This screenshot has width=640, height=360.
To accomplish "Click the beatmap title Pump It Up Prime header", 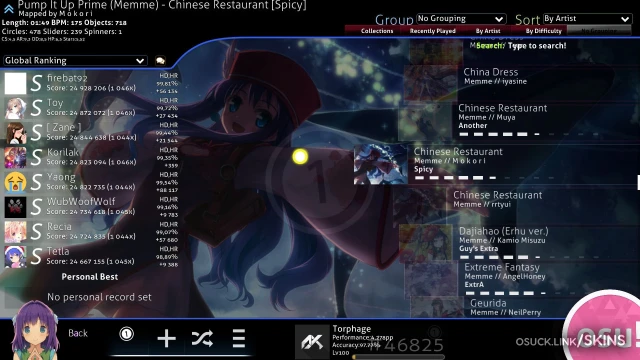I will (162, 5).
